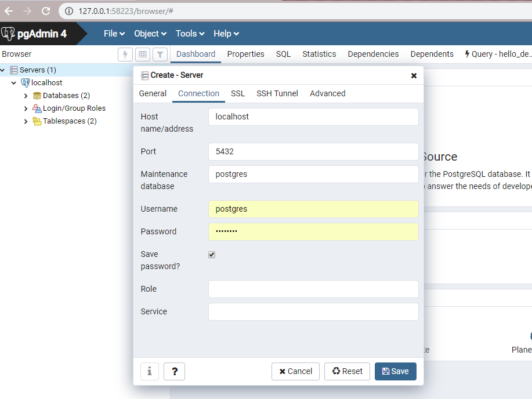Switch to the SQL tab
The image size is (532, 399).
(x=283, y=54)
